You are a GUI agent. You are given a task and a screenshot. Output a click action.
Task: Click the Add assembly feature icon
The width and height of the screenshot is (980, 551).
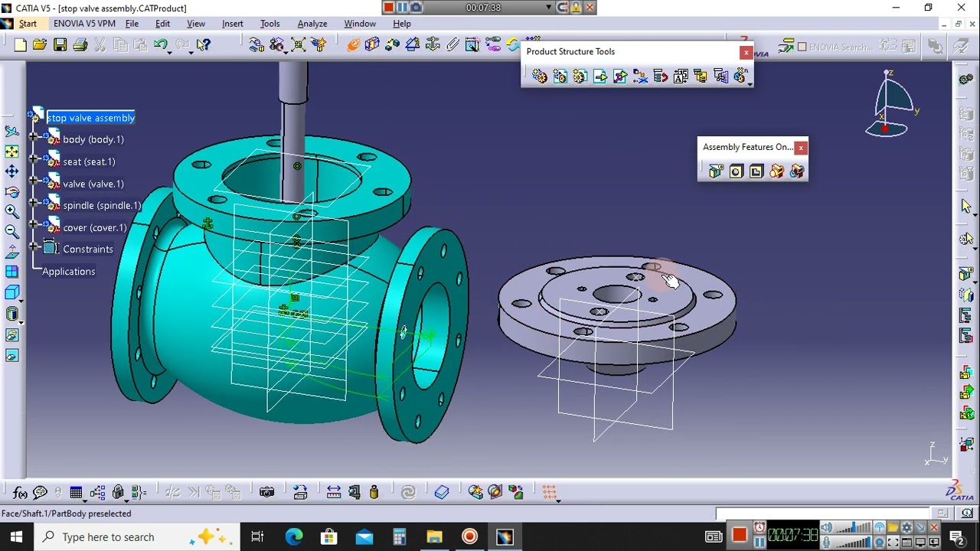pyautogui.click(x=776, y=171)
